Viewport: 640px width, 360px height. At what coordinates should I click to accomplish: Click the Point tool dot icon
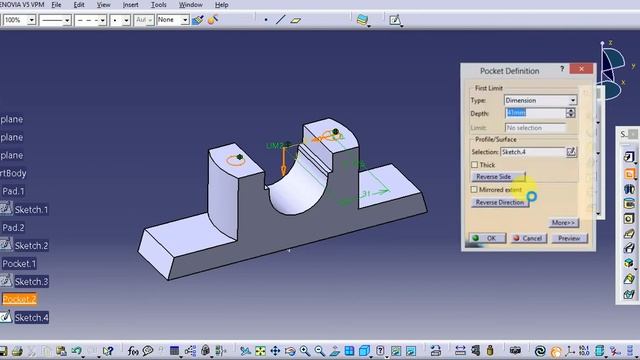(x=266, y=20)
